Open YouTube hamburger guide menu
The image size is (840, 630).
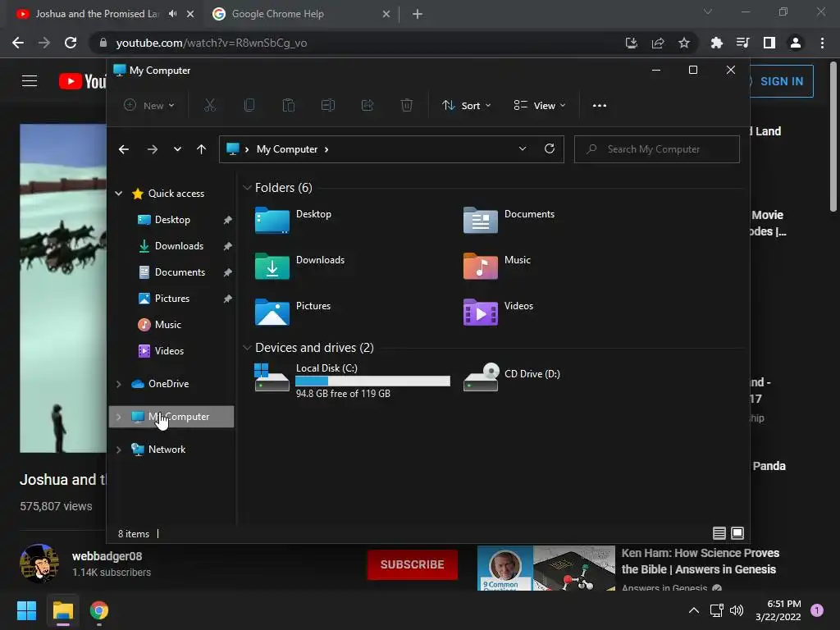click(30, 81)
